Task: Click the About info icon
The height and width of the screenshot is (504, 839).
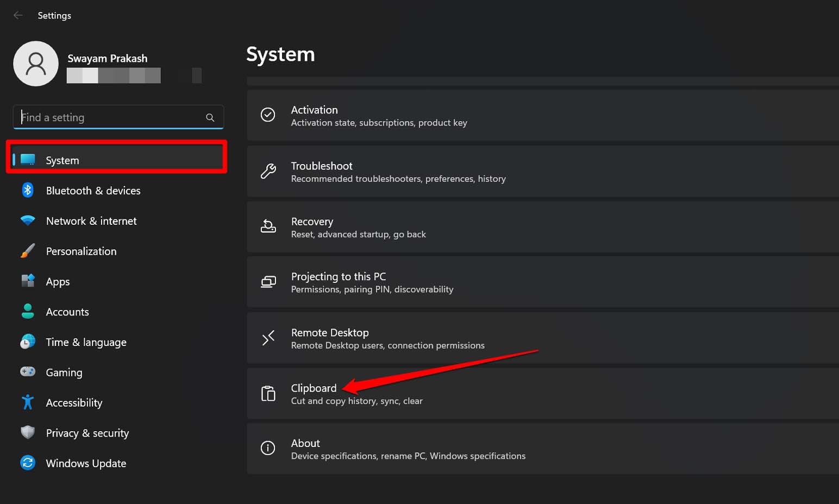Action: click(x=268, y=448)
